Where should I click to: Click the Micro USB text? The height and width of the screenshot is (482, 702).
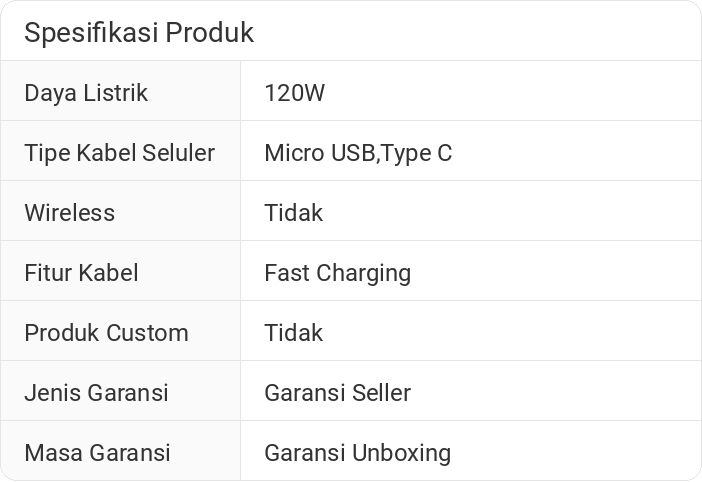pos(320,153)
